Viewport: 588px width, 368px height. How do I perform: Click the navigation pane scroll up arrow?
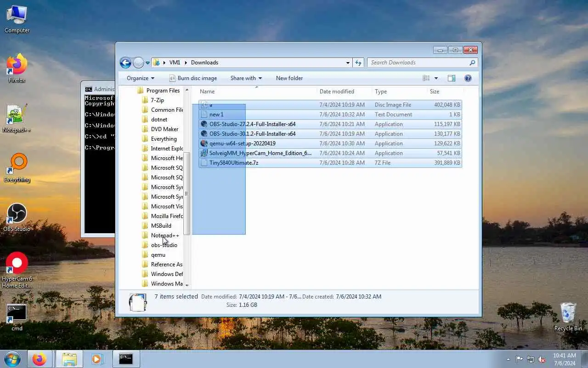coord(187,89)
